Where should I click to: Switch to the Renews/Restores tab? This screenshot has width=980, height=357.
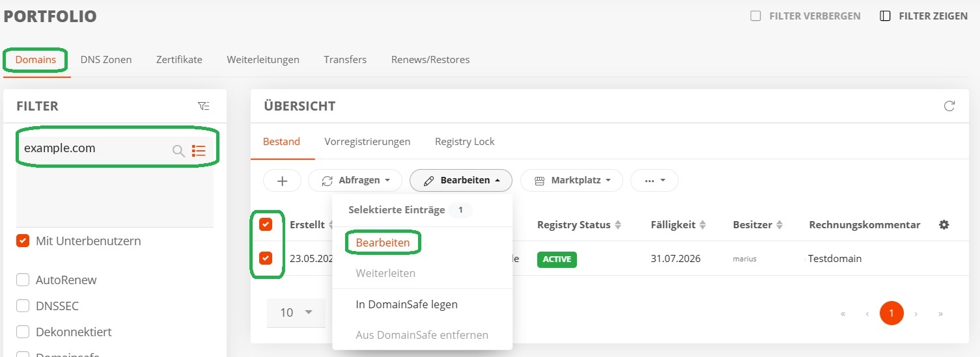tap(430, 60)
